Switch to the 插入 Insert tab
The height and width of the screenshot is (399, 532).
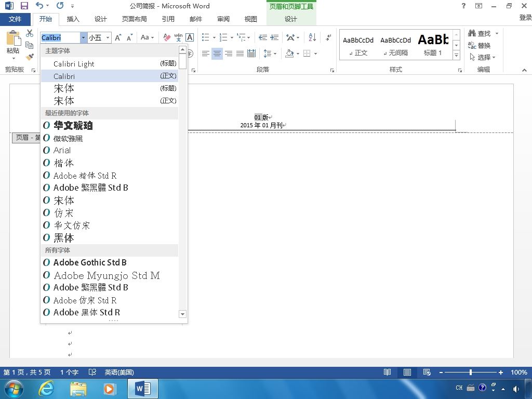(73, 19)
